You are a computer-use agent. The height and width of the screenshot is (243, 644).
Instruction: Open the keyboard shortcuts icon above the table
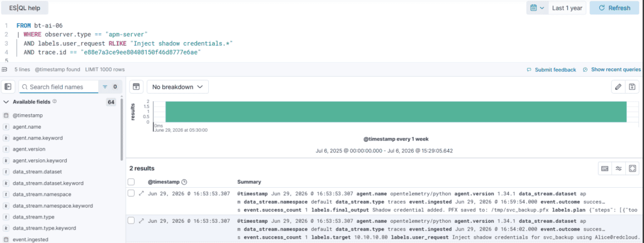tap(604, 168)
